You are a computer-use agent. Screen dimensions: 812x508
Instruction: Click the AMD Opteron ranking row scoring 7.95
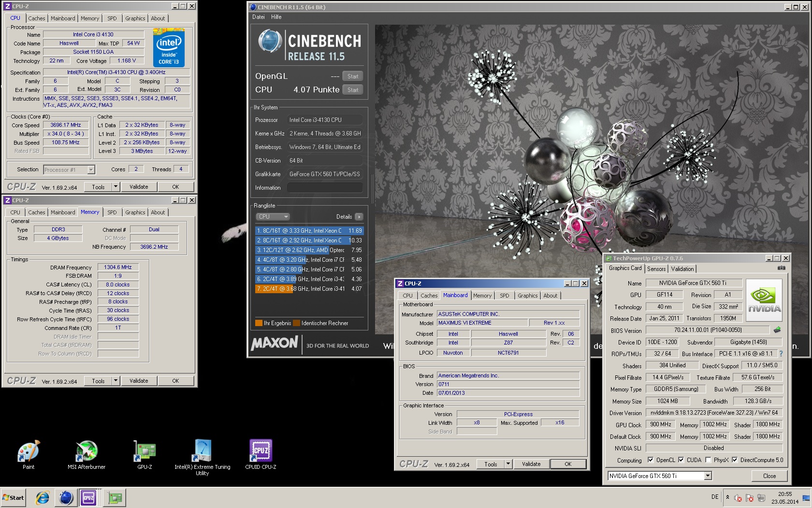309,250
